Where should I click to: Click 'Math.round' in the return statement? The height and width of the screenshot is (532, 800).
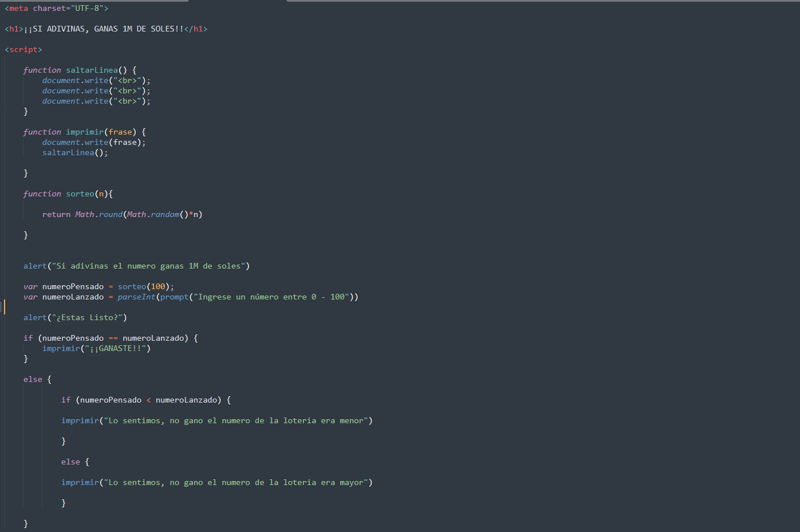click(x=98, y=214)
